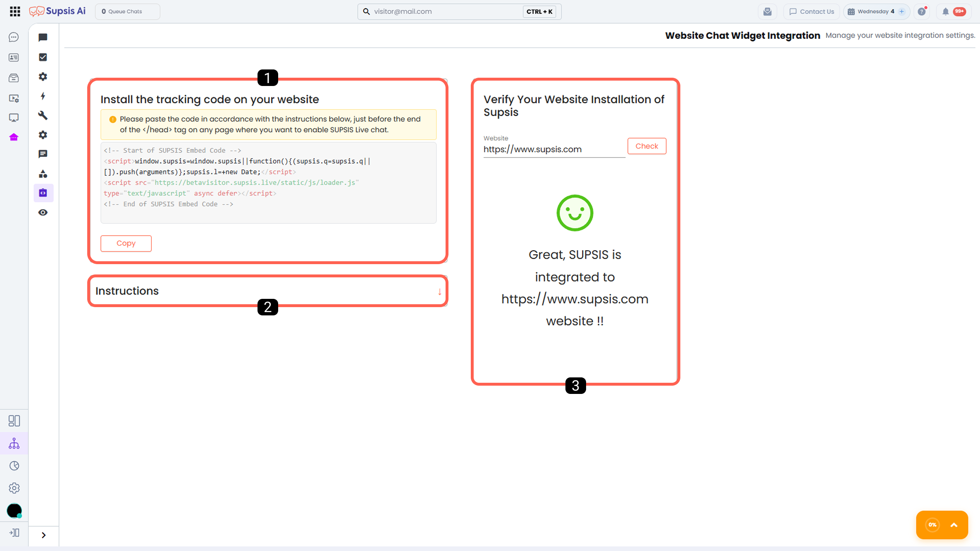Open the magenta home chat icon
This screenshot has height=551, width=980.
click(x=14, y=137)
